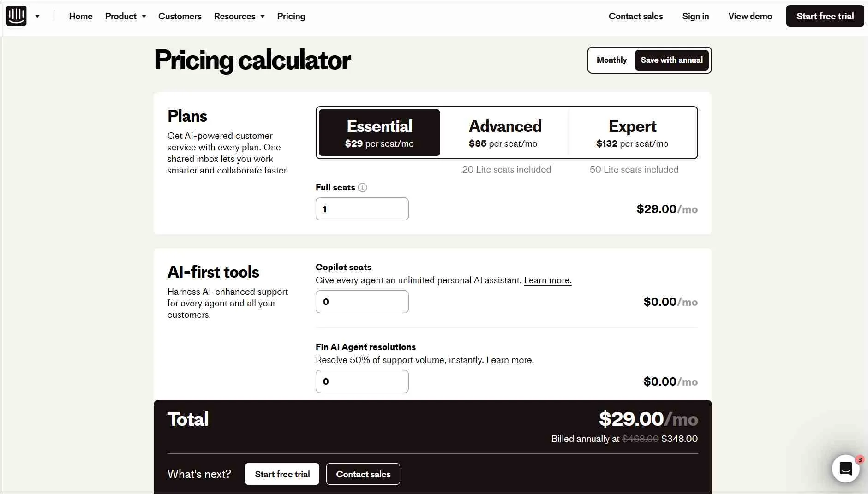Enable Save with annual billing
This screenshot has width=868, height=494.
(671, 60)
